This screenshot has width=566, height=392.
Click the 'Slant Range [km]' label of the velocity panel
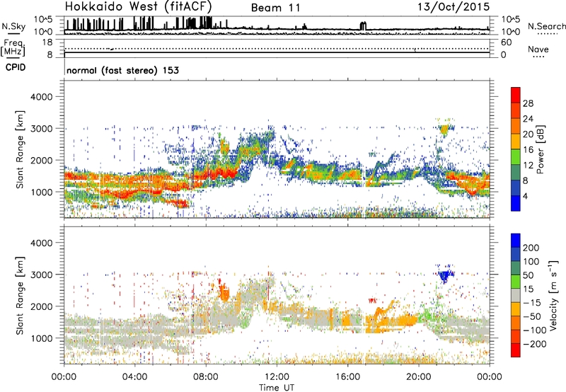coord(20,295)
